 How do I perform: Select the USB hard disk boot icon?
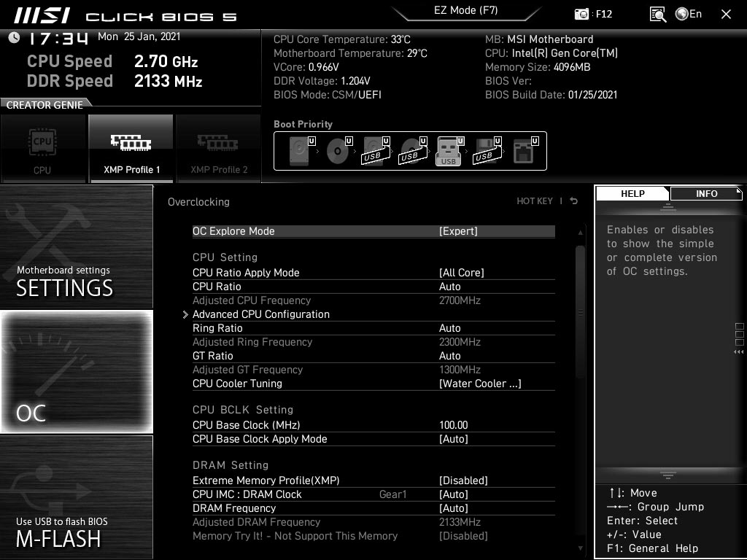pyautogui.click(x=376, y=151)
